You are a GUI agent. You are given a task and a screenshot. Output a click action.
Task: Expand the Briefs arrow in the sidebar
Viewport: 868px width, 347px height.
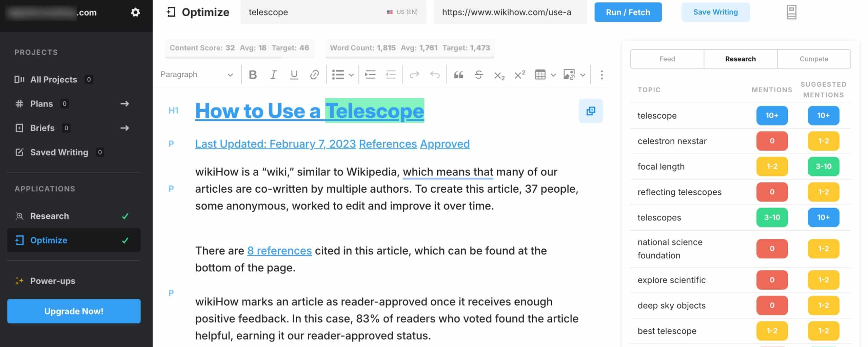coord(125,128)
